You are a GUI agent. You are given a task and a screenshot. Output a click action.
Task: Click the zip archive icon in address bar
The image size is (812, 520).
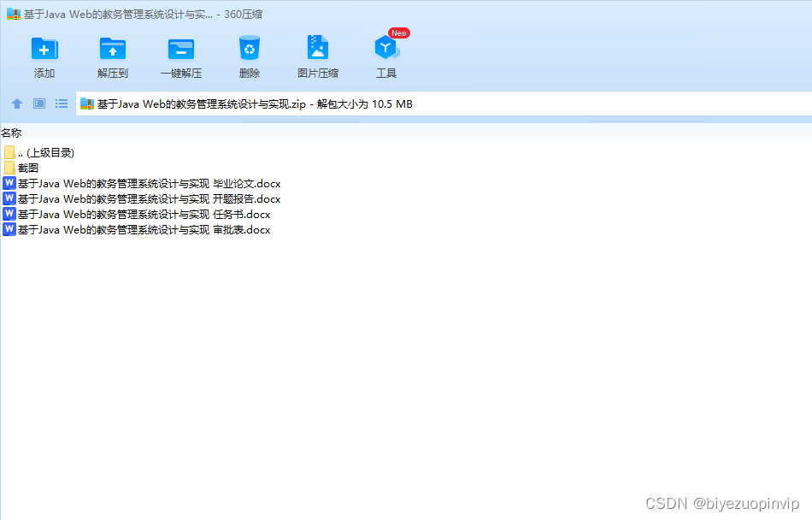tap(86, 103)
